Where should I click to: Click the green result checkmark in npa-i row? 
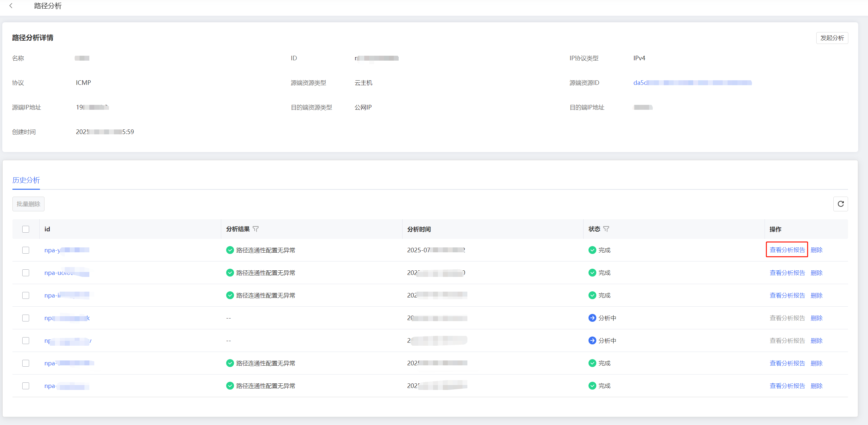(x=230, y=295)
